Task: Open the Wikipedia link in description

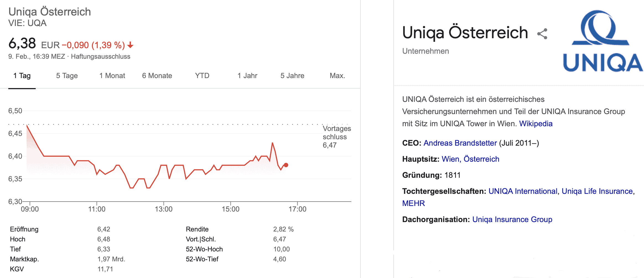Action: click(536, 123)
